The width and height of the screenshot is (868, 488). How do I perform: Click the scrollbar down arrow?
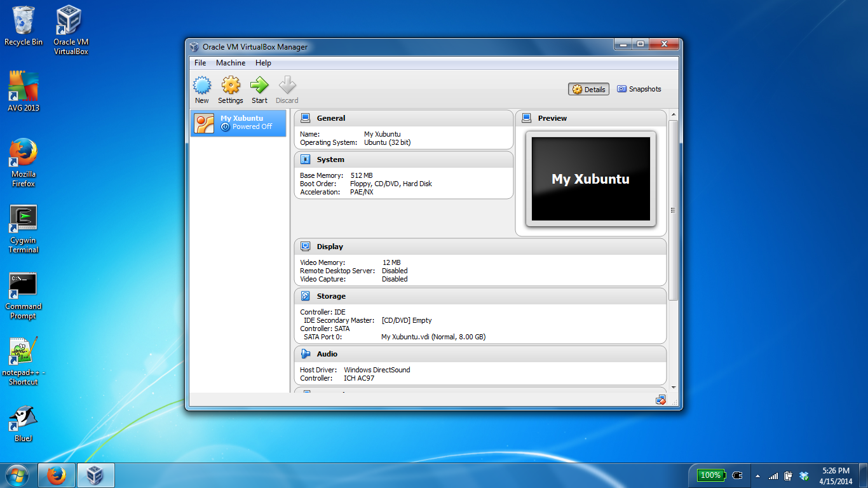click(x=674, y=388)
